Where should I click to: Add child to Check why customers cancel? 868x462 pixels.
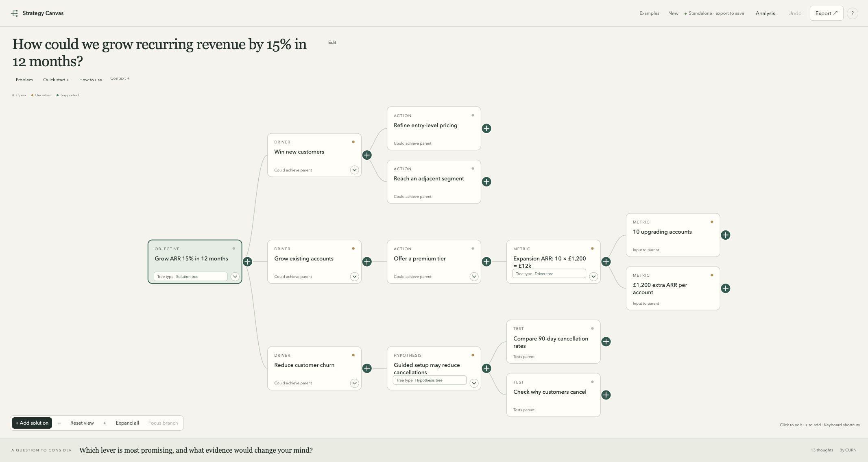pos(606,395)
